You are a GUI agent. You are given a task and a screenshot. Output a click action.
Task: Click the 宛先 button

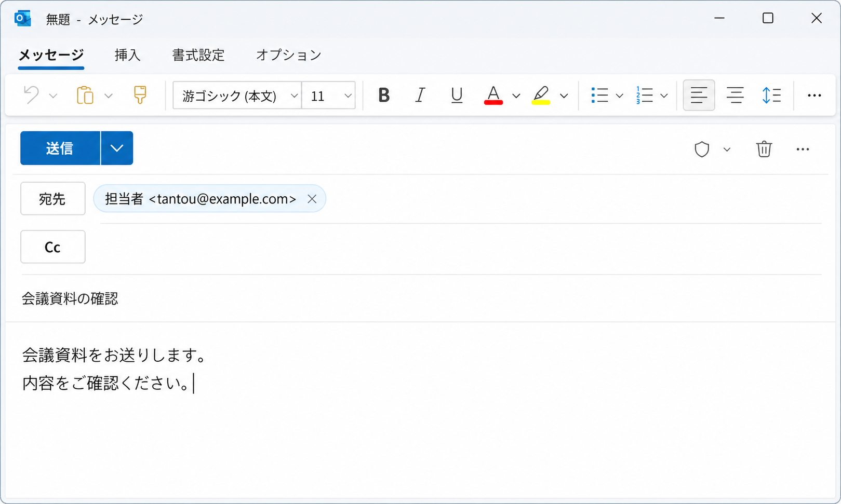(x=52, y=199)
